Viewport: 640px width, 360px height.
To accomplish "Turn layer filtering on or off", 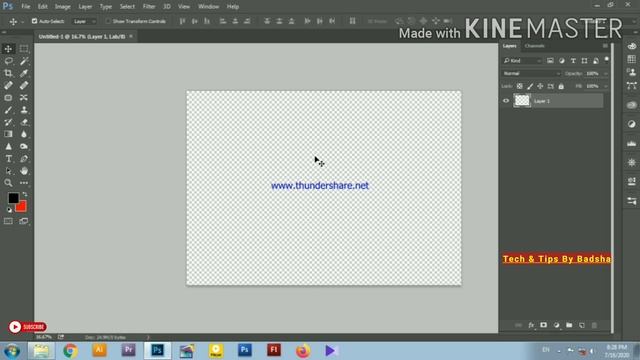I will click(x=607, y=60).
